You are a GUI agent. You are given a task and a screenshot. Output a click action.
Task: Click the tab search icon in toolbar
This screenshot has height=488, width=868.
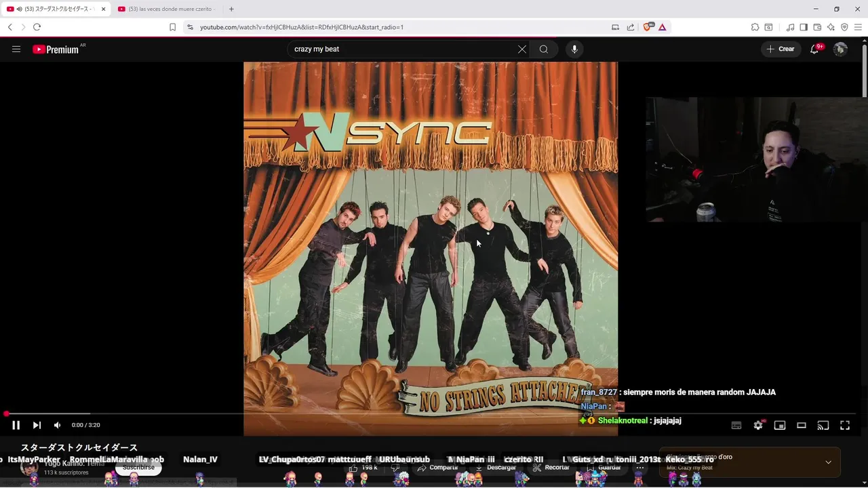tap(768, 27)
